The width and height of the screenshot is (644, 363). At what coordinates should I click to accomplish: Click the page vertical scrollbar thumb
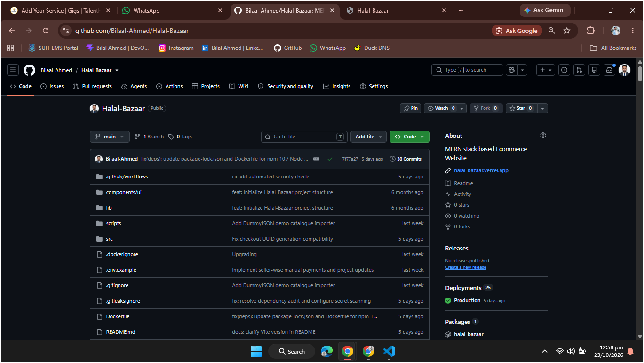coord(640,74)
